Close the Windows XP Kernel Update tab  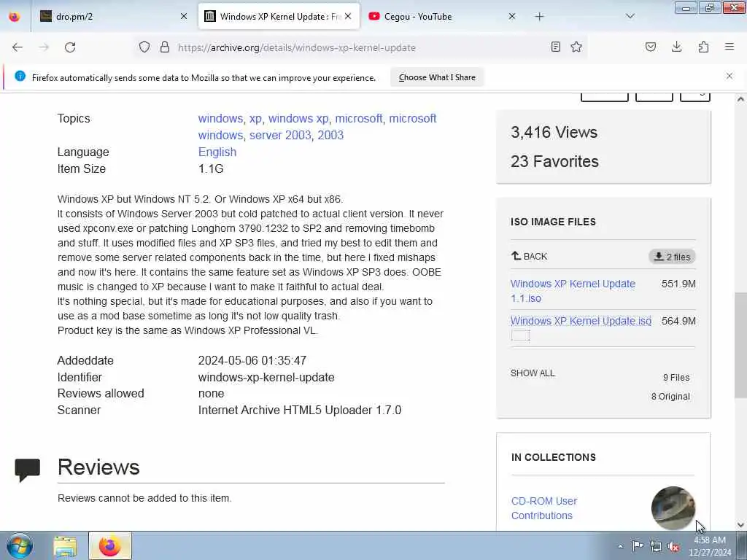[x=348, y=16]
